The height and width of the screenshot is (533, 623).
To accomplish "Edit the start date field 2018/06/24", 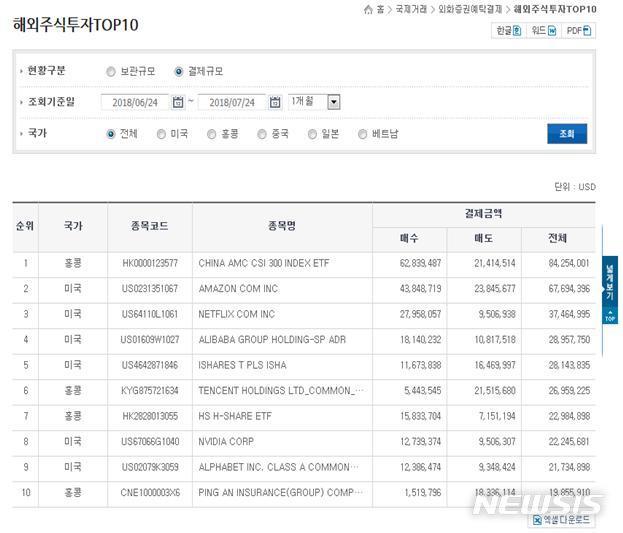I will coord(135,102).
